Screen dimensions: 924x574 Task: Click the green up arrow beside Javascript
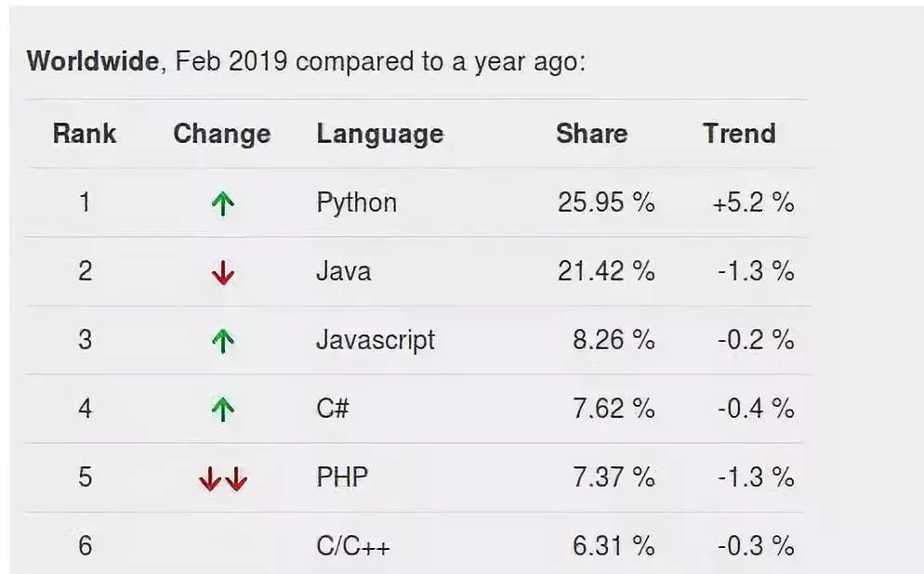coord(223,341)
